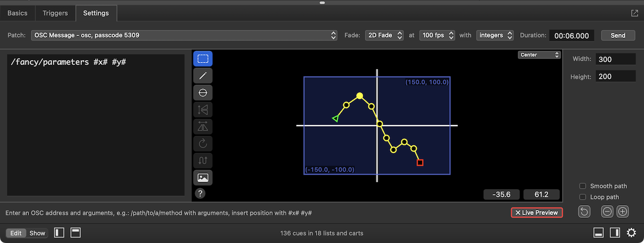The image size is (644, 243).
Task: Switch to Show mode
Action: pyautogui.click(x=37, y=233)
